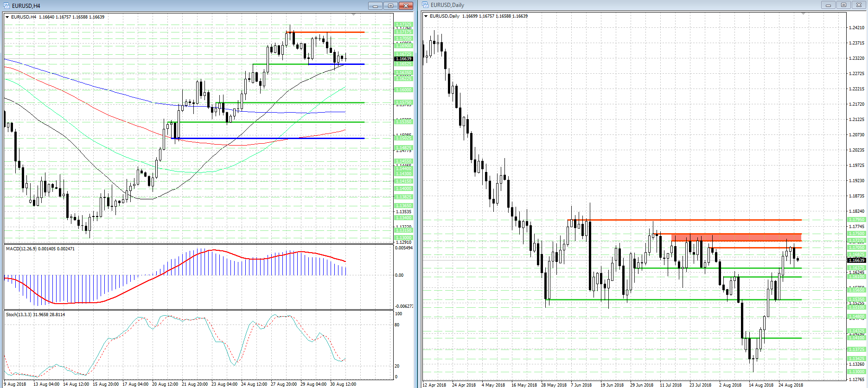868x388 pixels.
Task: Click the current price tag 1.16639 on H4
Action: click(403, 59)
